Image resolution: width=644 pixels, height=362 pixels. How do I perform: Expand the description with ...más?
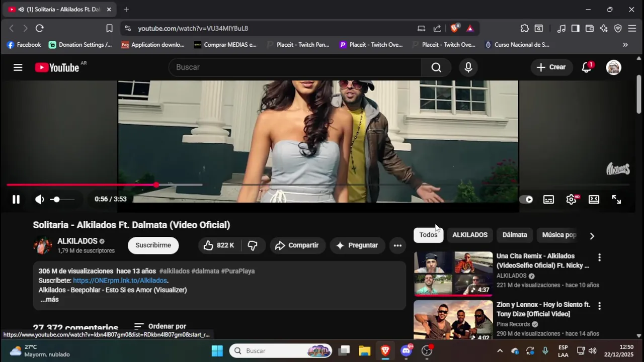pyautogui.click(x=49, y=300)
